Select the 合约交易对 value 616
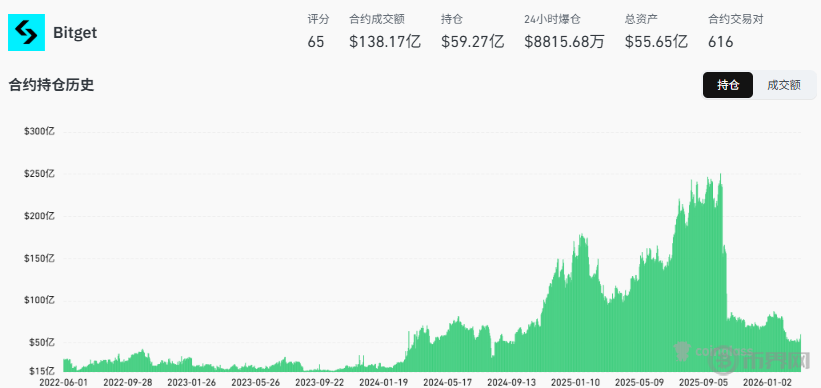The width and height of the screenshot is (821, 388). click(x=720, y=42)
